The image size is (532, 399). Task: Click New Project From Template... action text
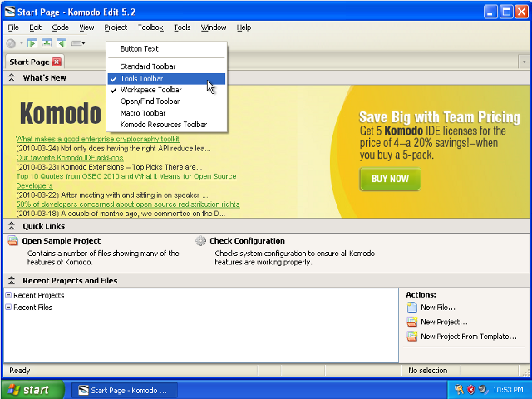tap(469, 337)
